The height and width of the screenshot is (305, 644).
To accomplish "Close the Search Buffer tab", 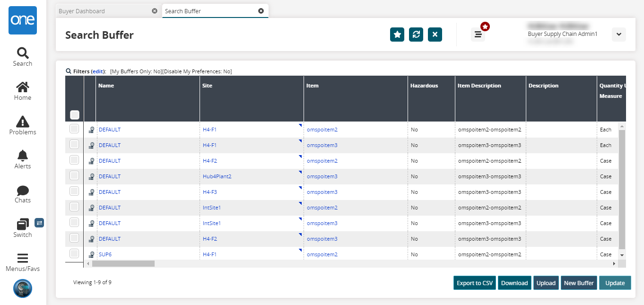I will point(261,11).
